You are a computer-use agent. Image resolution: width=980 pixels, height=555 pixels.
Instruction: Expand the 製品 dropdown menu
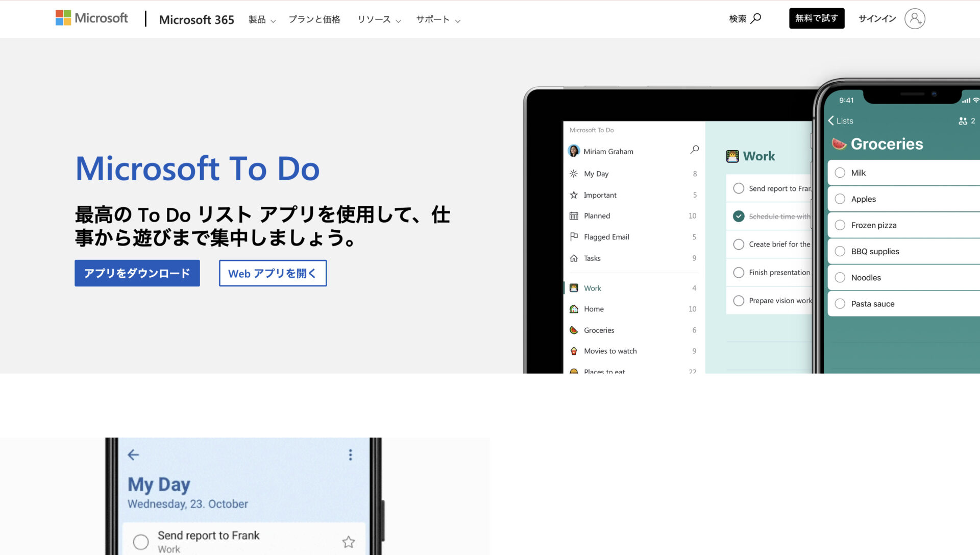pos(261,19)
